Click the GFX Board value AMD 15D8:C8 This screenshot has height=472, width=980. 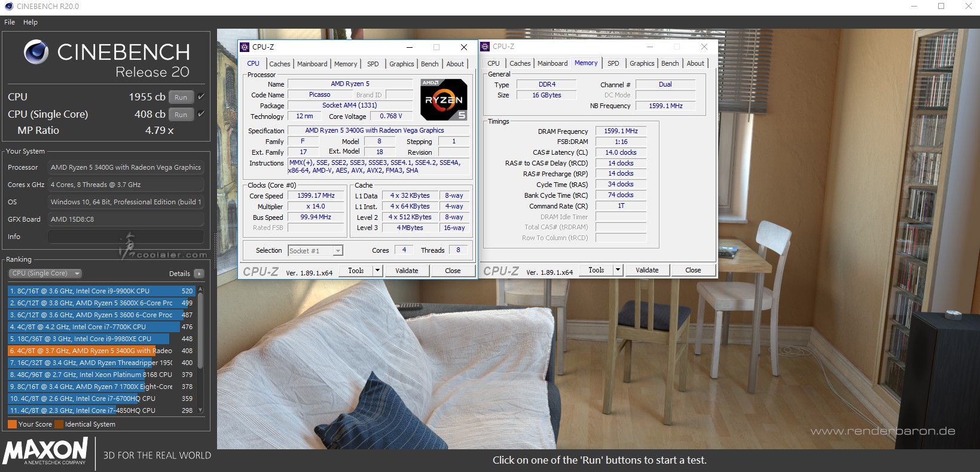(126, 219)
